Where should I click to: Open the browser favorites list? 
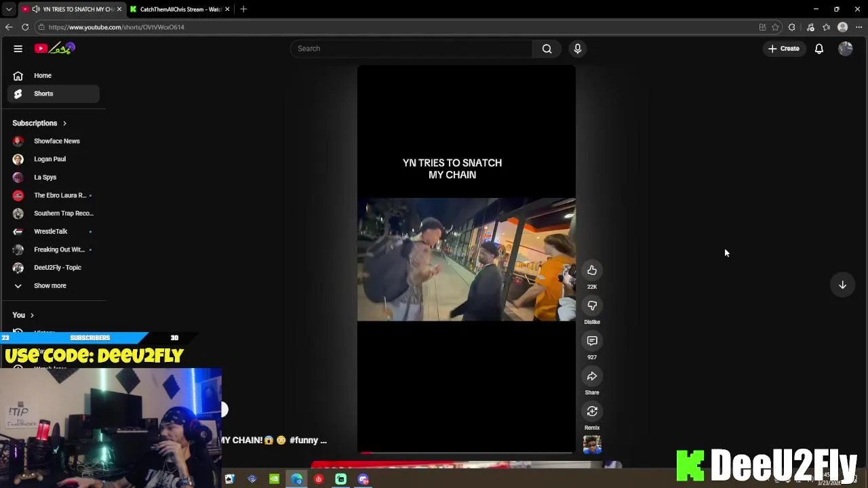[x=827, y=27]
